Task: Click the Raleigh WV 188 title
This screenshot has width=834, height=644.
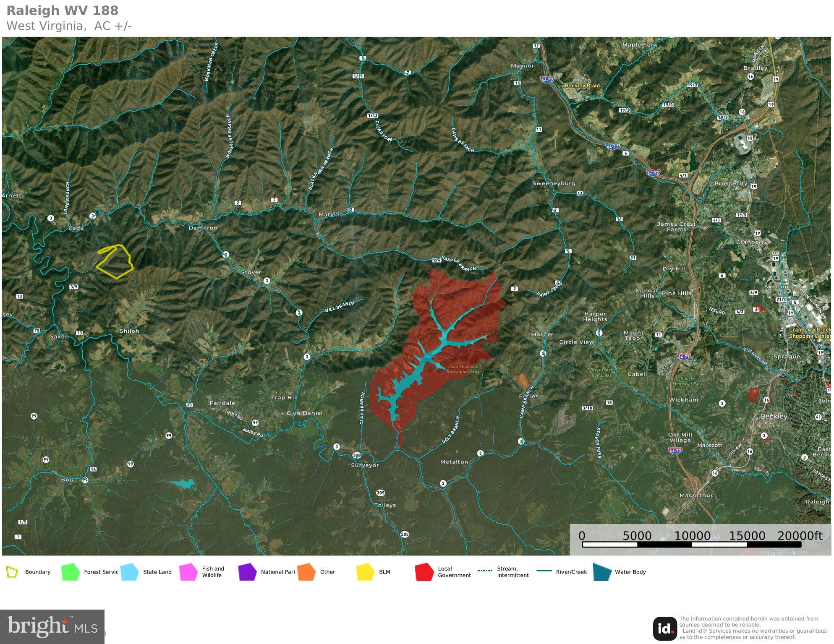Action: click(x=63, y=10)
